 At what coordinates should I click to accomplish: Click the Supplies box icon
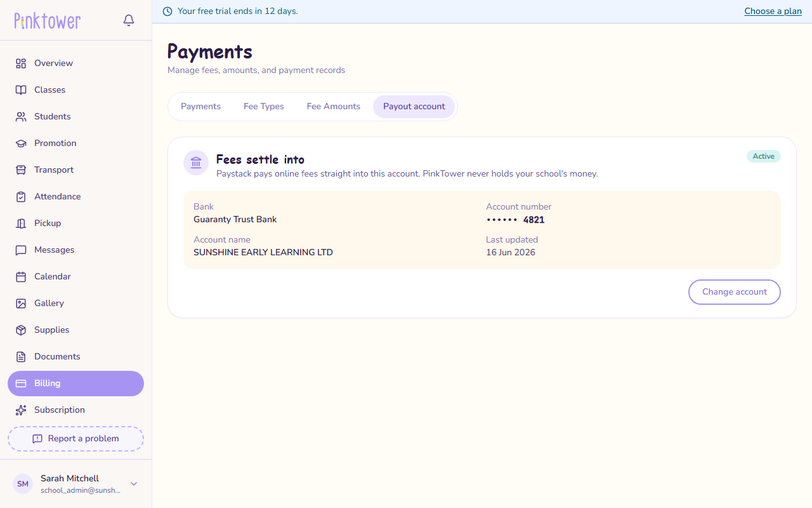(x=21, y=330)
